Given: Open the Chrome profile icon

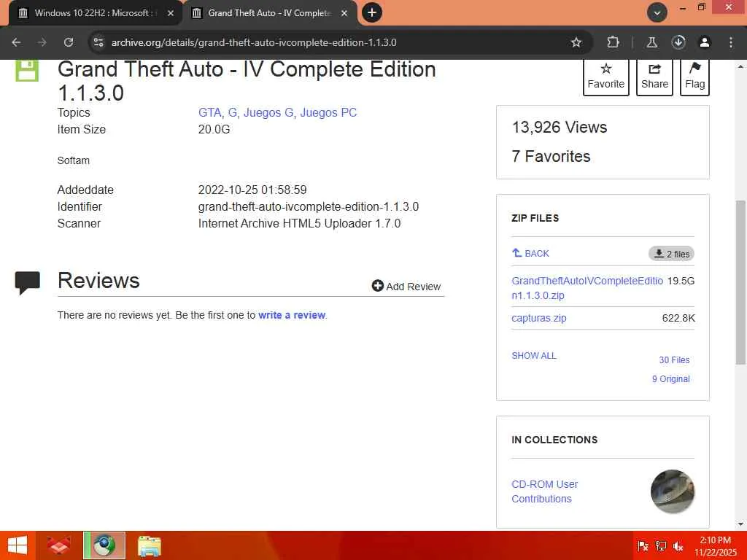Looking at the screenshot, I should pyautogui.click(x=705, y=42).
